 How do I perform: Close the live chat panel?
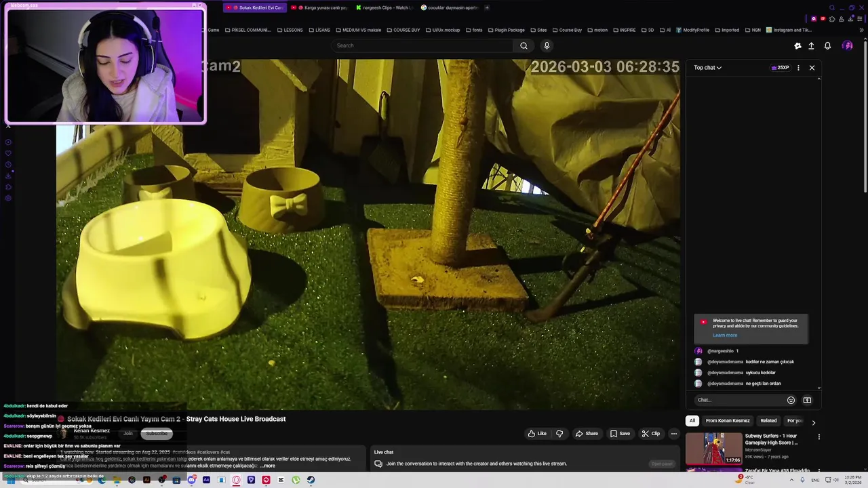click(812, 68)
